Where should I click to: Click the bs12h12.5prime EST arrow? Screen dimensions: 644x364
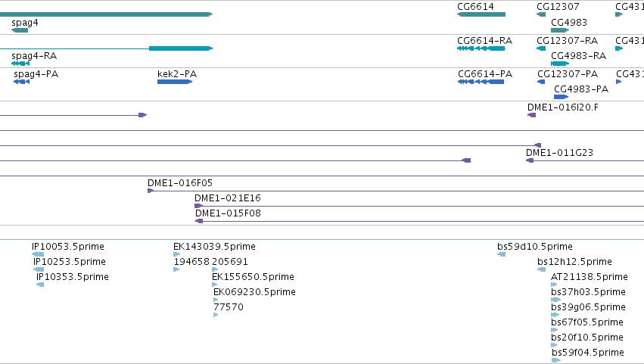pyautogui.click(x=541, y=269)
